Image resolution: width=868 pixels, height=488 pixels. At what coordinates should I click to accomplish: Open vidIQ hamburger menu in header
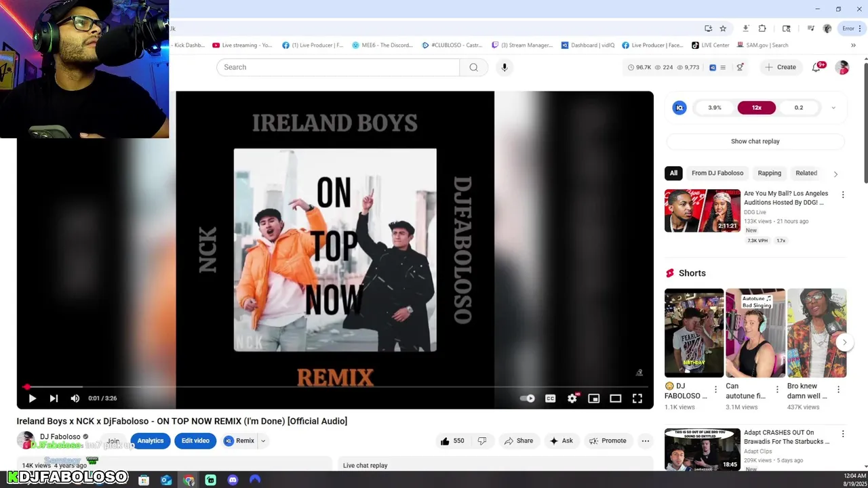723,67
